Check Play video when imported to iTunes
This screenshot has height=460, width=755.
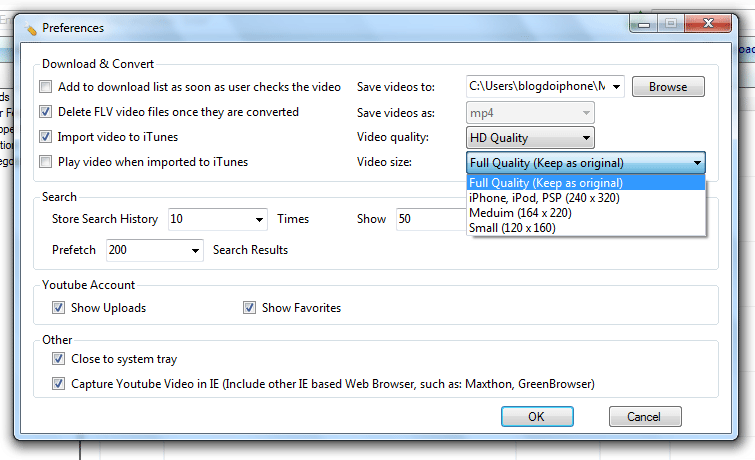[45, 161]
